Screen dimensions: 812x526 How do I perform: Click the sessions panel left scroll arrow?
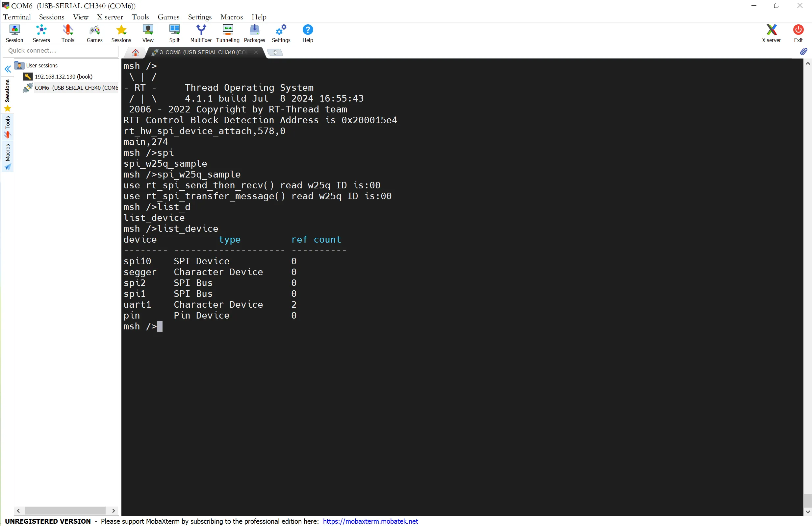pyautogui.click(x=19, y=511)
